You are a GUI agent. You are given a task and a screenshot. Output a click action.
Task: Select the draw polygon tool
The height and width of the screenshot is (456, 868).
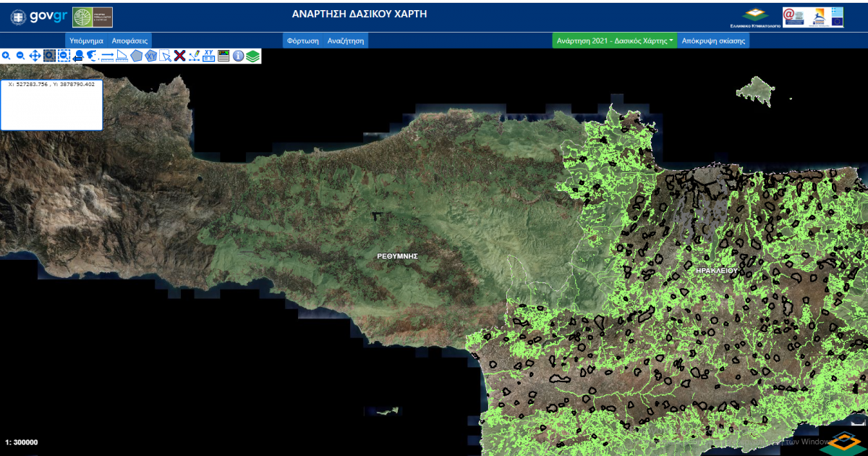coord(136,56)
